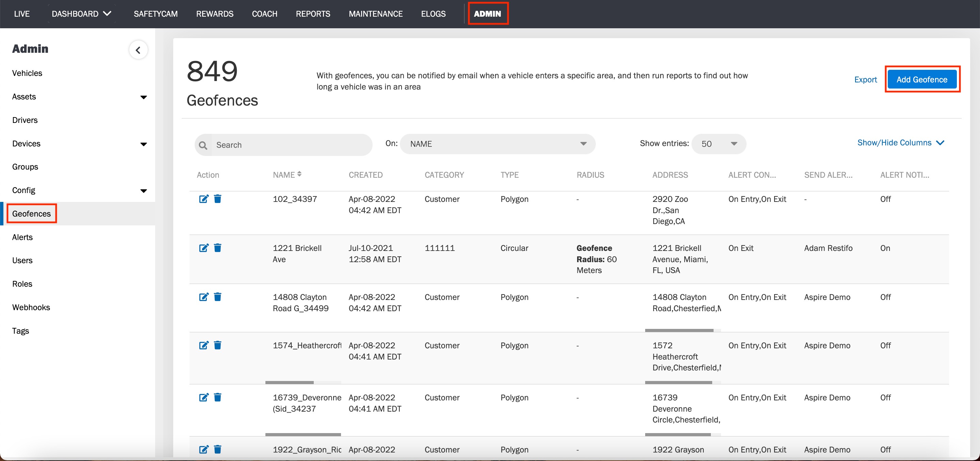Delete the 1221 Brickell Ave geofence

pos(218,248)
